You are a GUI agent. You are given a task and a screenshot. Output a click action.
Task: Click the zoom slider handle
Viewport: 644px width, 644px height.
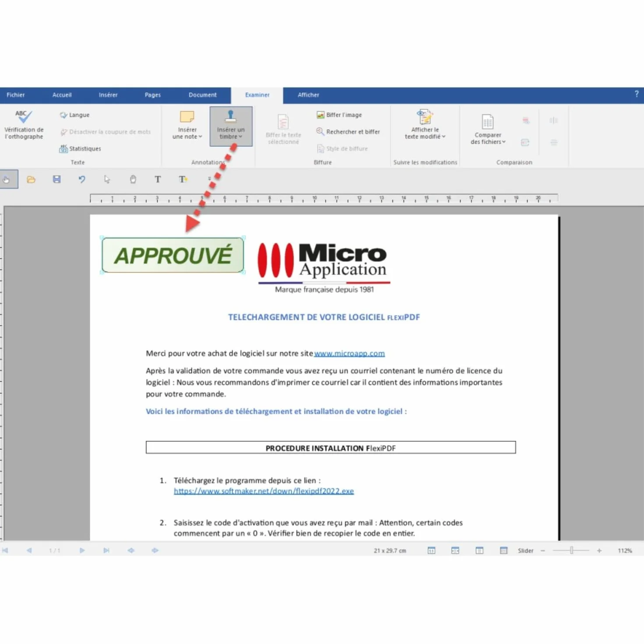coord(572,551)
